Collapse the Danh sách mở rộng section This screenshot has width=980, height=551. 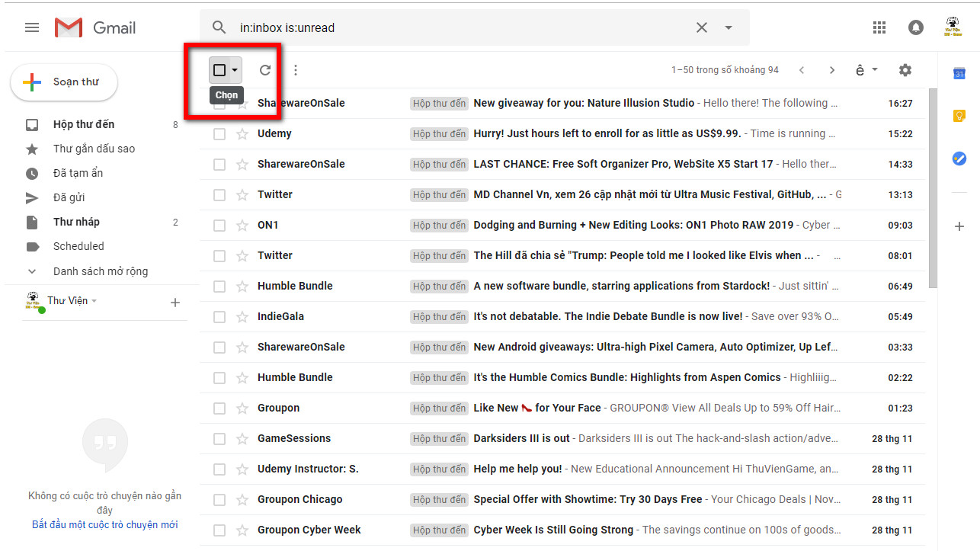pos(31,271)
